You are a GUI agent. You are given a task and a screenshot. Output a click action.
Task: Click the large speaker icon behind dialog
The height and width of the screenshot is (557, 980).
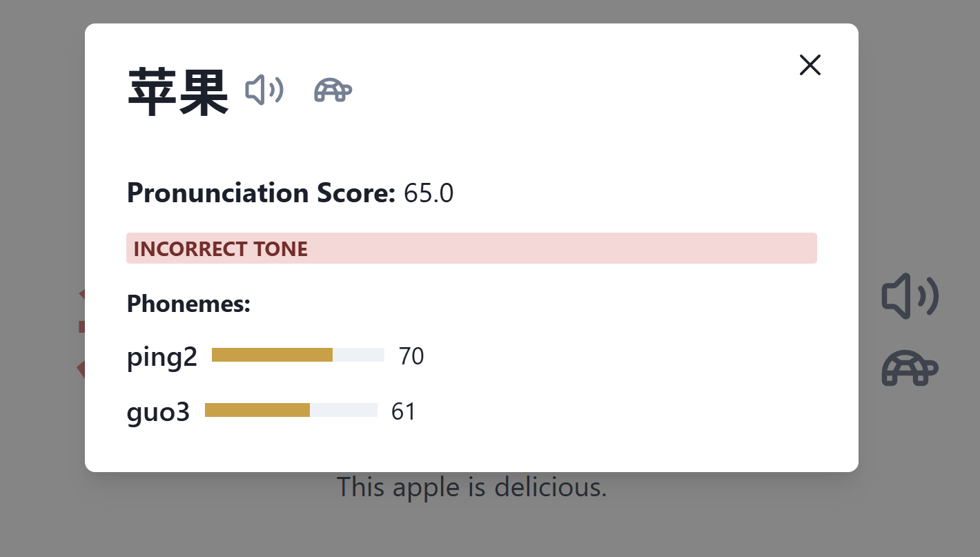(x=910, y=296)
